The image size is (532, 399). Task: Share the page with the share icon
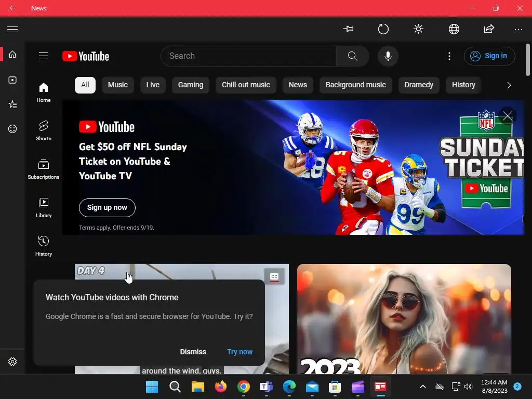488,29
